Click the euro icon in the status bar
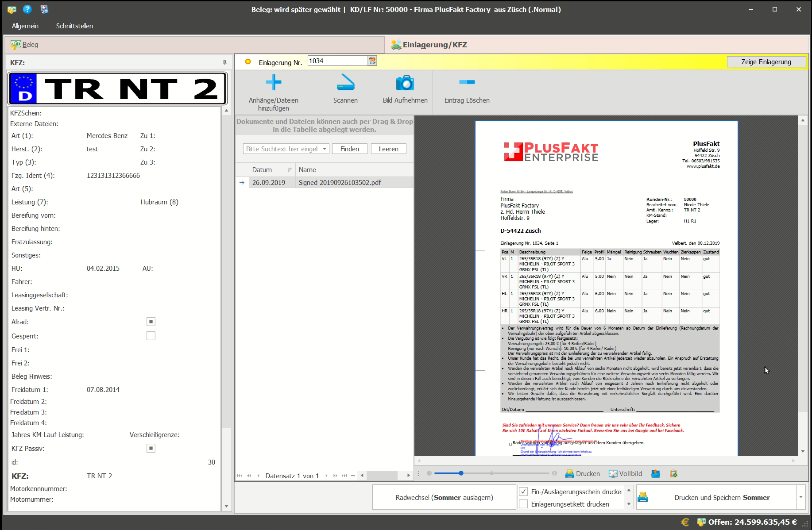This screenshot has width=812, height=530. click(x=685, y=522)
